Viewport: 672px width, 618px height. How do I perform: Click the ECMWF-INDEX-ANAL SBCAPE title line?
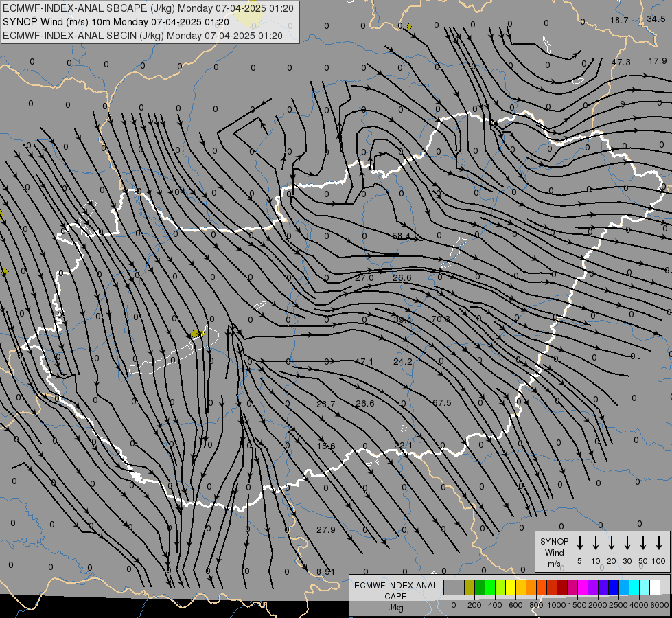(148, 8)
